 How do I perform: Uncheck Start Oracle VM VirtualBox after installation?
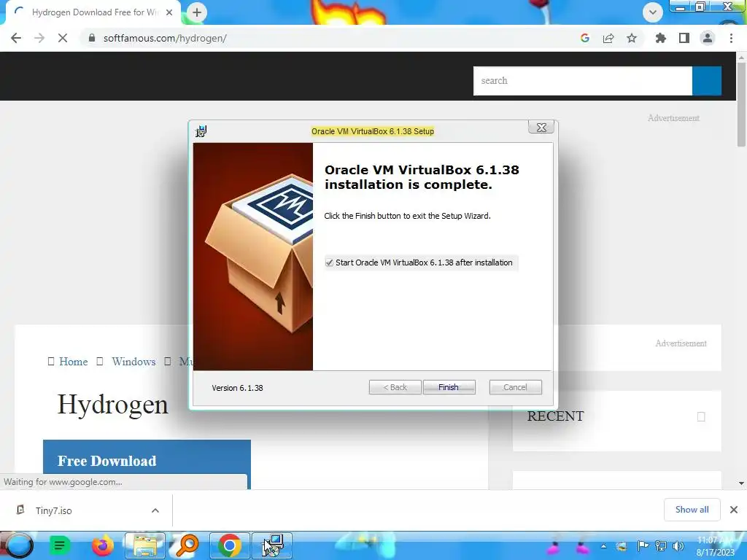click(x=329, y=262)
